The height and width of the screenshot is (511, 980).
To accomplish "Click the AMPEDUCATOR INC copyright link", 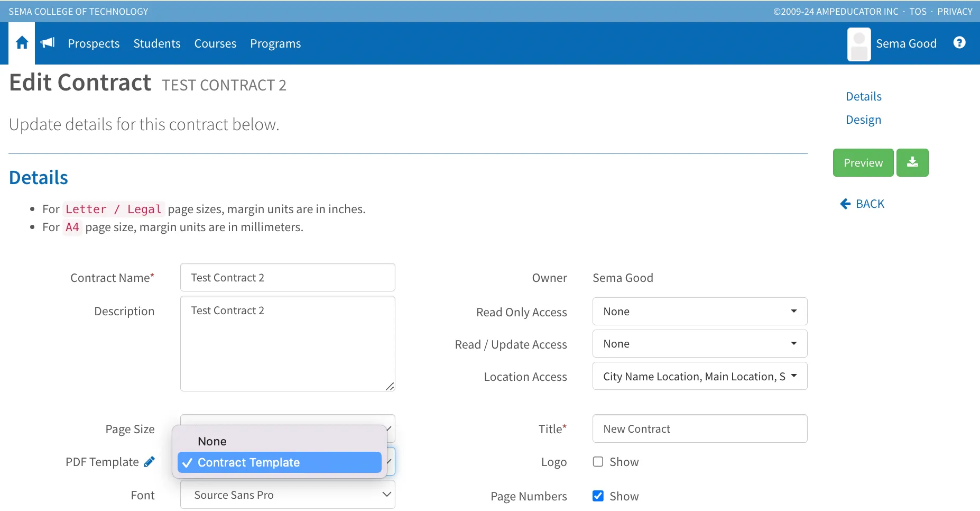I will coord(836,12).
